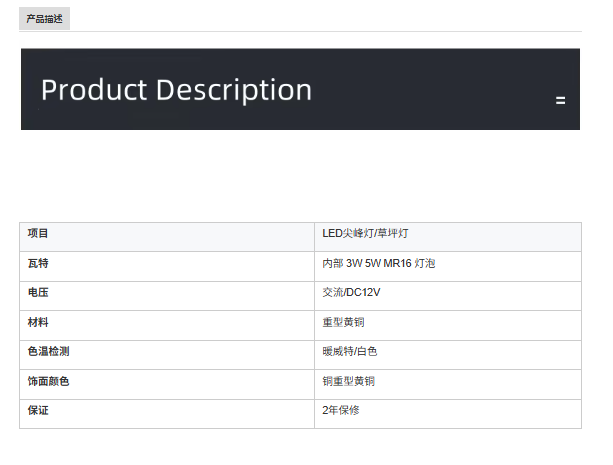613x465 pixels.
Task: Select the 电压 row label
Action: [x=38, y=293]
